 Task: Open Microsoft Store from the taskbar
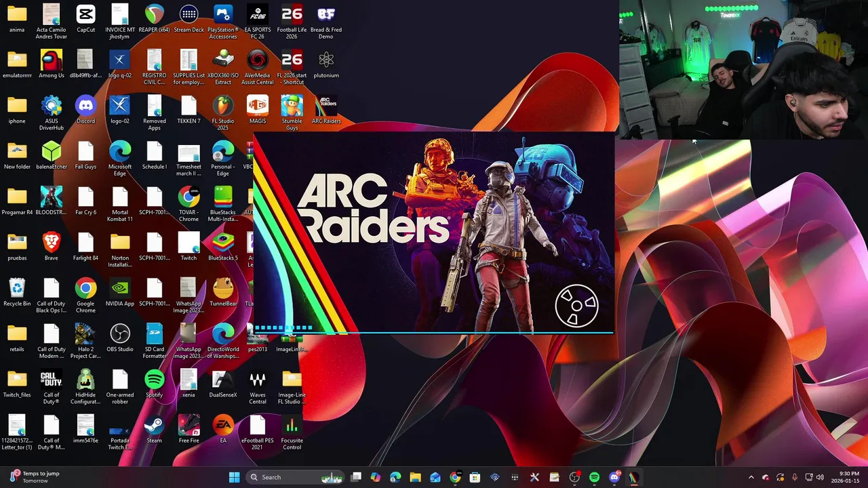(475, 477)
